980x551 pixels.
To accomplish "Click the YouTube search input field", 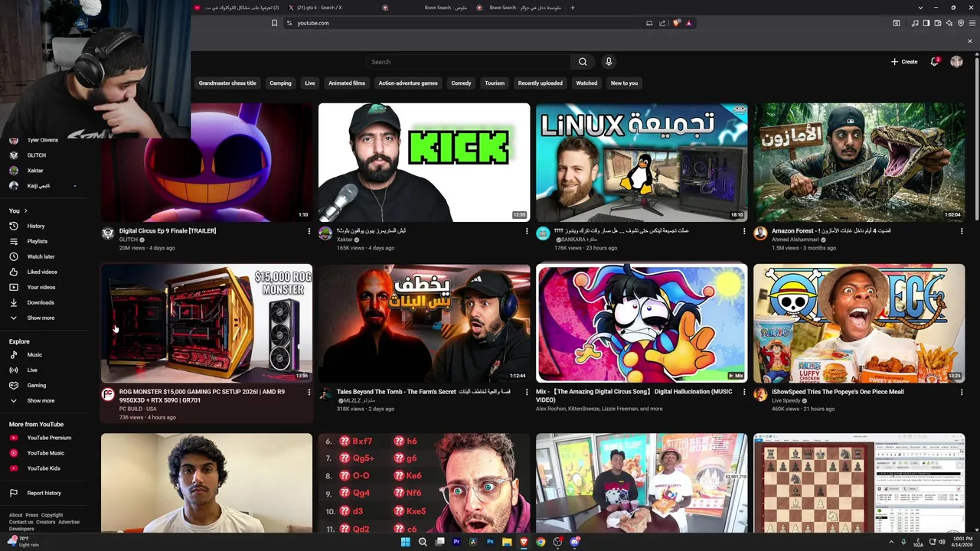I will (x=468, y=62).
